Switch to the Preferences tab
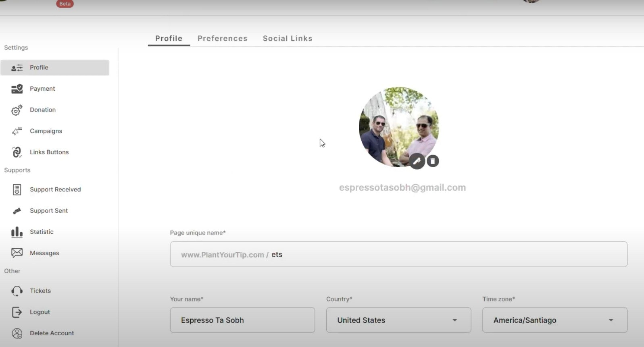644x347 pixels. tap(223, 38)
